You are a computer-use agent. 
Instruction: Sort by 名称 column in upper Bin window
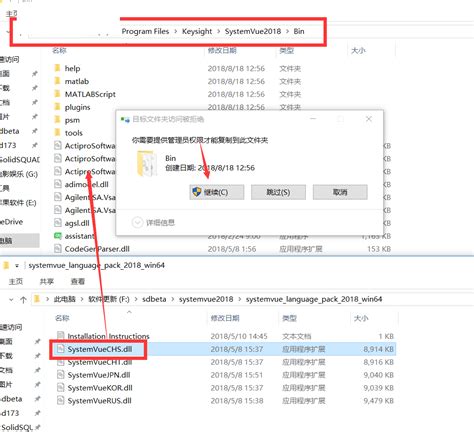(x=59, y=50)
